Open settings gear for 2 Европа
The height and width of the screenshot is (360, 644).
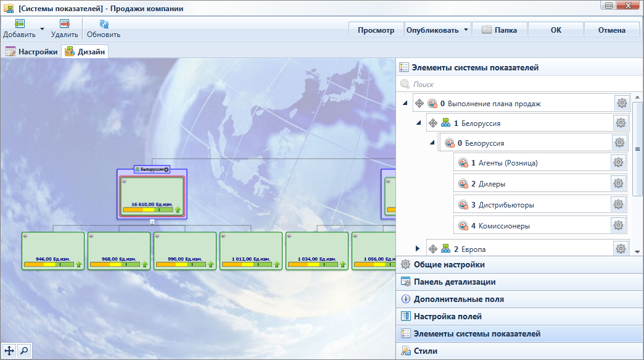pyautogui.click(x=621, y=248)
